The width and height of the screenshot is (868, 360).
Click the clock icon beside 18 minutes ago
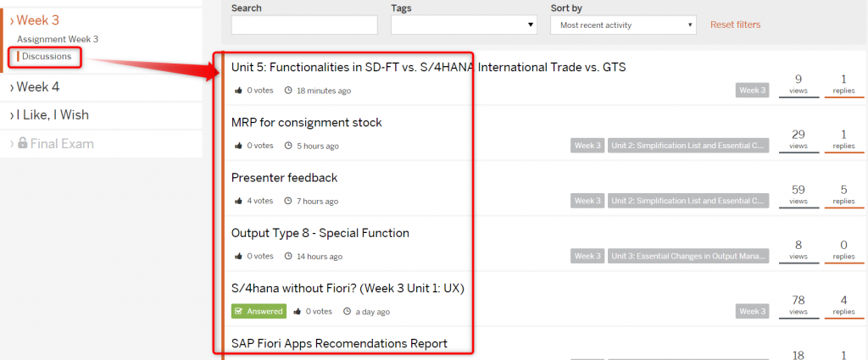pos(288,91)
